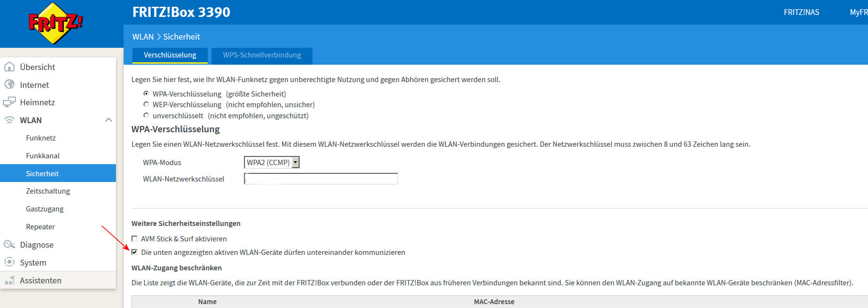868x308 pixels.
Task: Click the WLAN-Netzwerkschlüssel input field
Action: 321,179
